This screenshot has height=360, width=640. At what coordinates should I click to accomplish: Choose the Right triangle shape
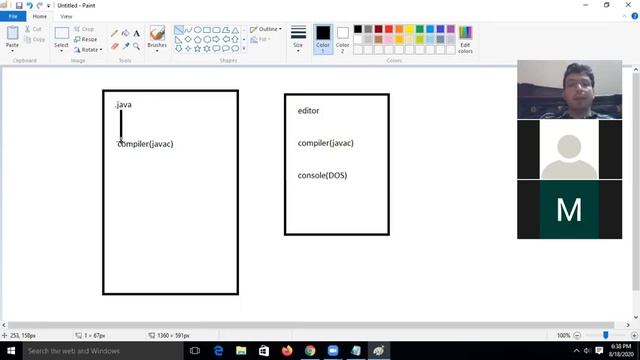[179, 40]
